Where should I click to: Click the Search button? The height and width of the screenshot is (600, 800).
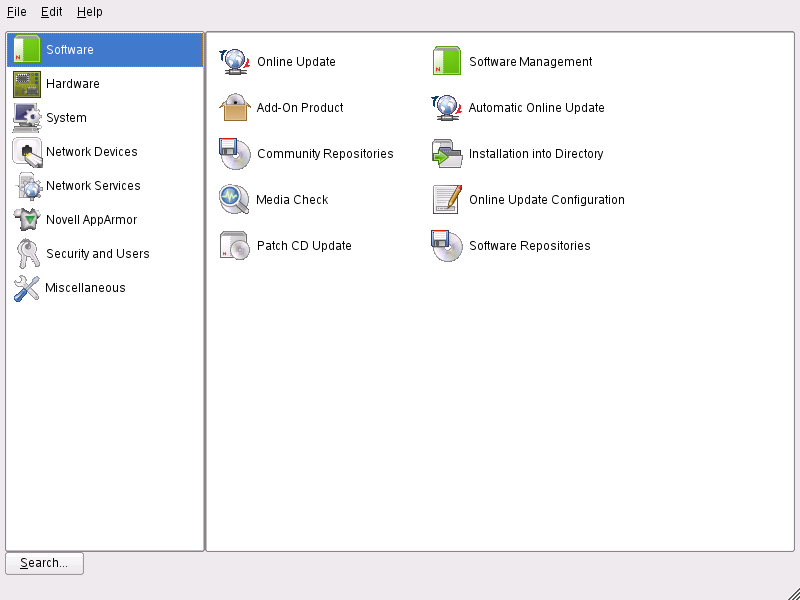coord(43,563)
